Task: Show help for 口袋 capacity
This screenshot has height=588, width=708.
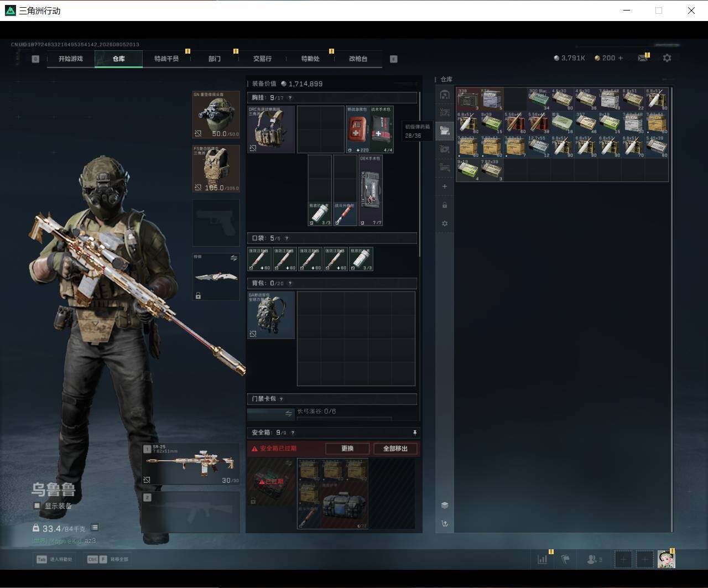Action: click(x=287, y=238)
